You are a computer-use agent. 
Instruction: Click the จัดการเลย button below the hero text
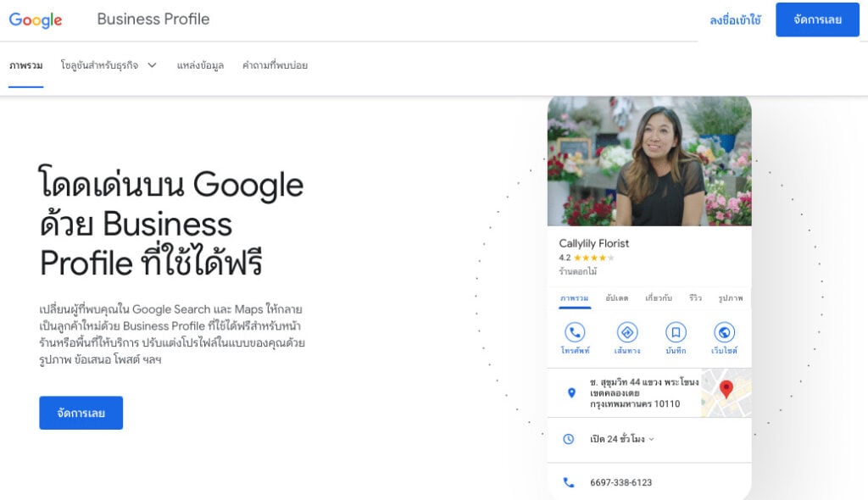click(81, 413)
